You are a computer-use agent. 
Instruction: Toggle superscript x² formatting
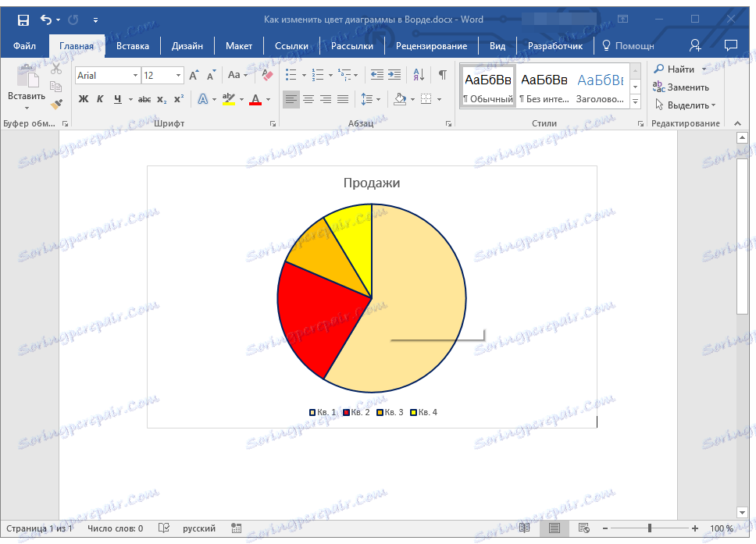179,99
